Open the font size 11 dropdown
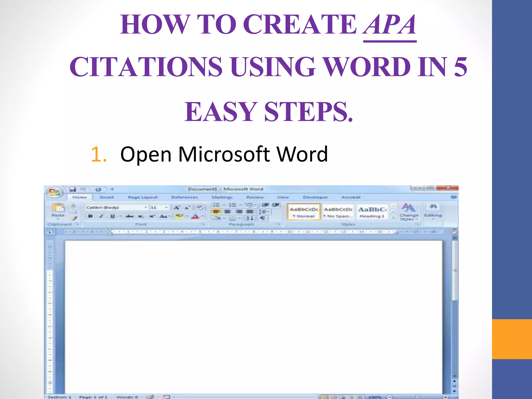The width and height of the screenshot is (532, 399). (166, 207)
